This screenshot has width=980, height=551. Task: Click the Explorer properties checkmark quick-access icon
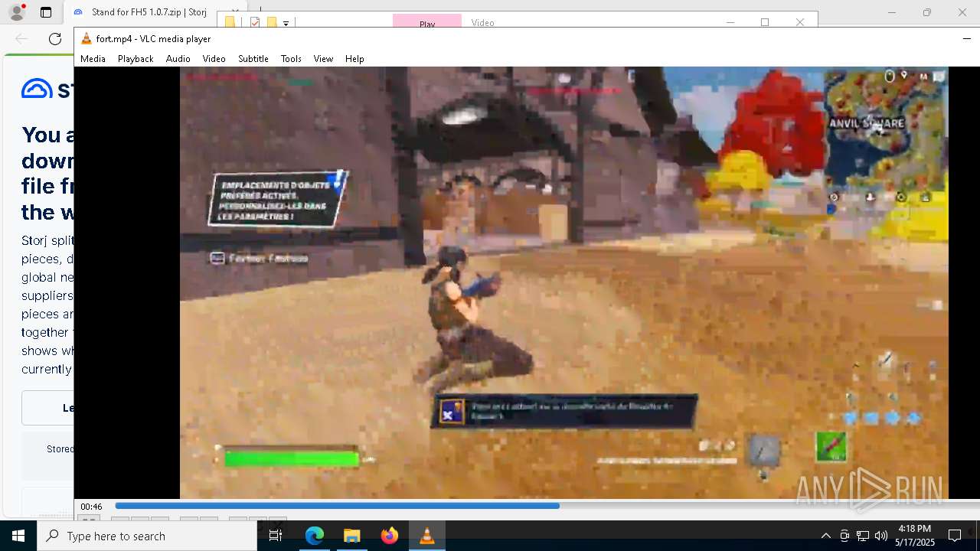point(255,22)
